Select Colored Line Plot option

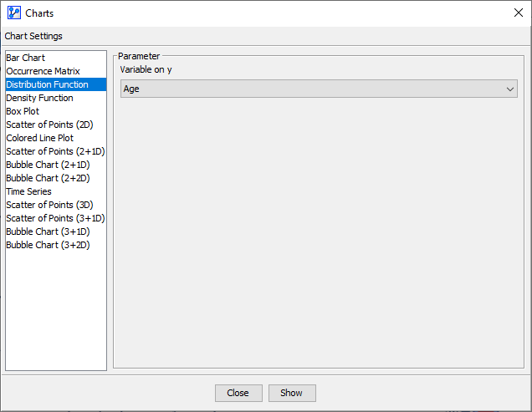pos(39,138)
